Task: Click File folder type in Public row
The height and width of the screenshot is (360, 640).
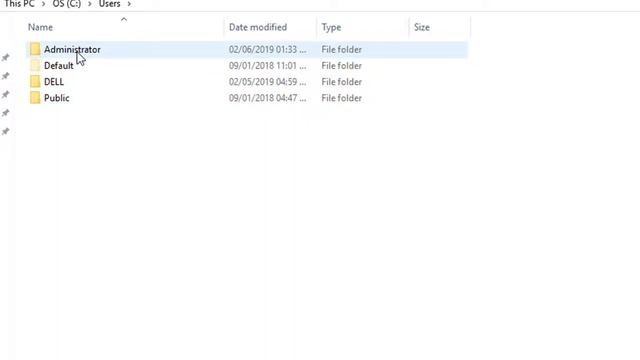Action: click(x=342, y=98)
